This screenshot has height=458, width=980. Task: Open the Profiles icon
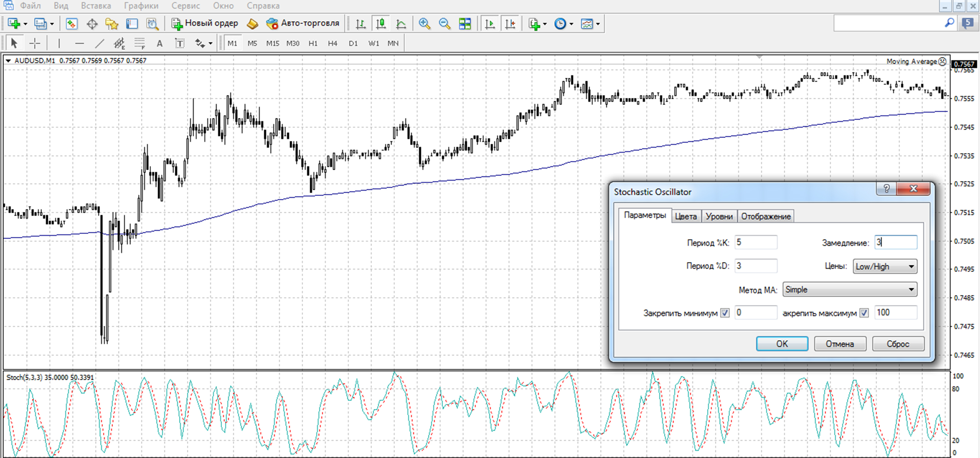point(40,24)
